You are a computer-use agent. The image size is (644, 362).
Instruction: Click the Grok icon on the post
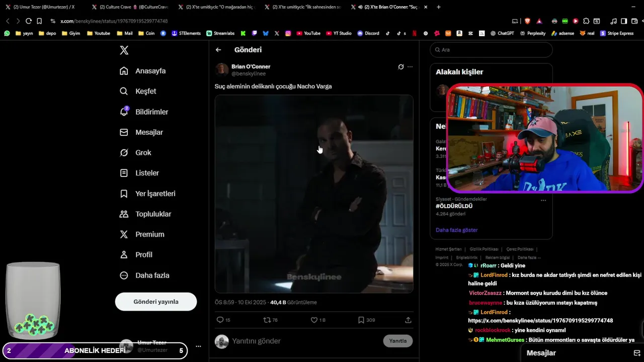(x=401, y=67)
